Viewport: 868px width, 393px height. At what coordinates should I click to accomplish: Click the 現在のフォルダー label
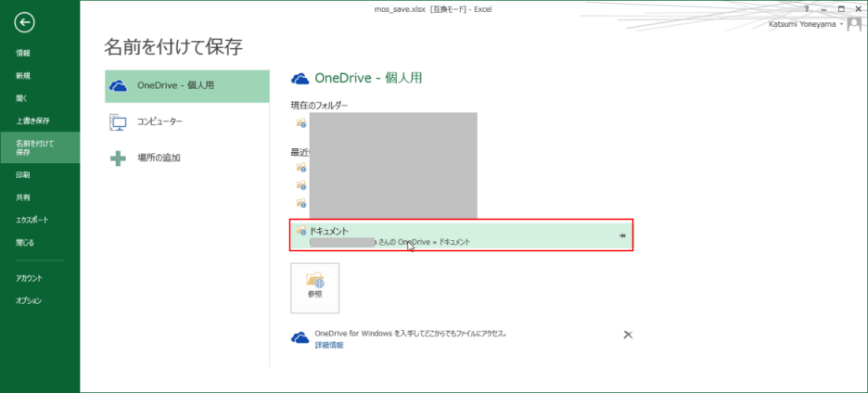pos(319,105)
